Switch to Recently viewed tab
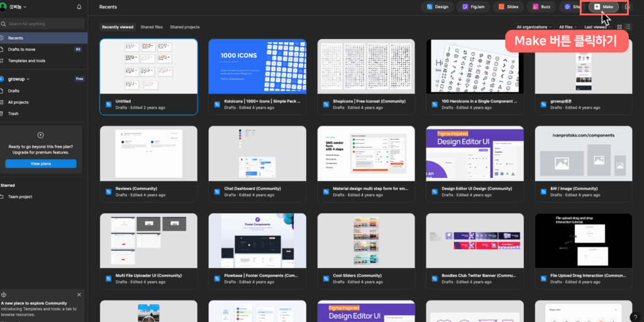This screenshot has height=322, width=644. pos(118,27)
